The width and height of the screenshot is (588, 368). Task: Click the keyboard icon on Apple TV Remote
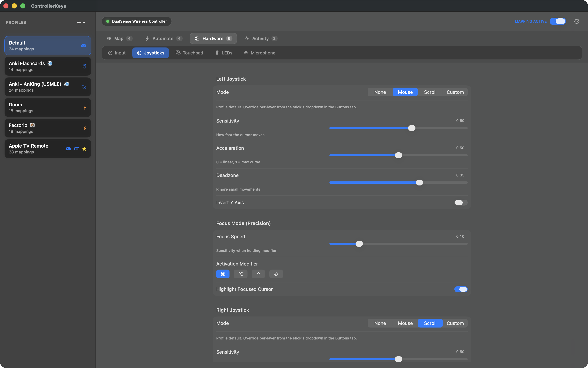pyautogui.click(x=77, y=149)
